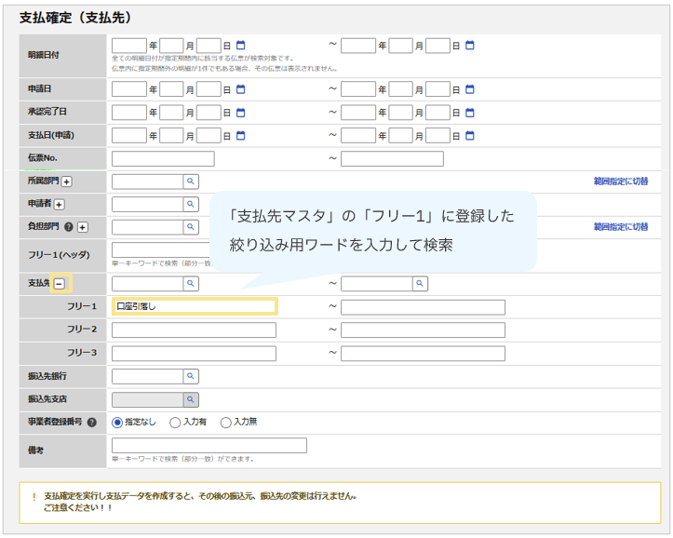This screenshot has height=538, width=673.
Task: Open calendar for 支払日(申請) start date
Action: [x=241, y=136]
